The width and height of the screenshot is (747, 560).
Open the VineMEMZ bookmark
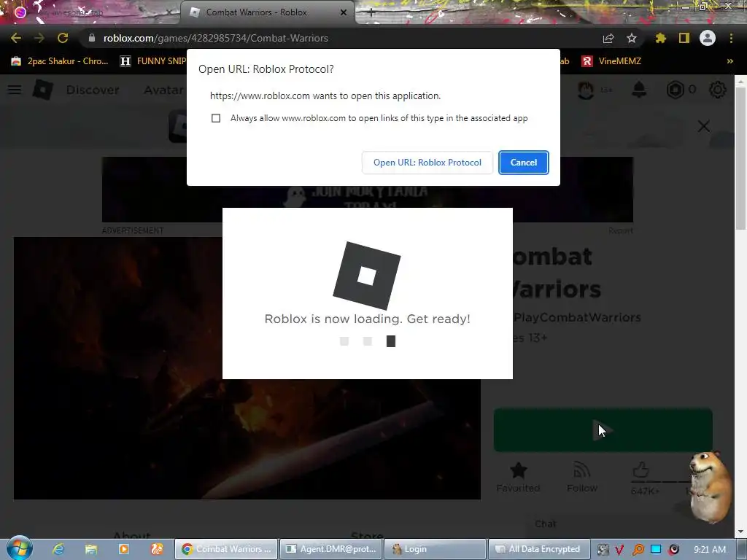[x=612, y=61]
